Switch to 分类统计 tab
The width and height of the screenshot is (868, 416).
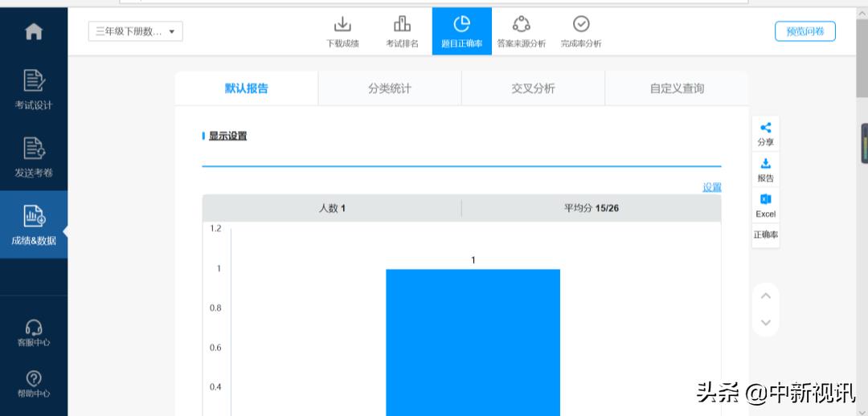point(390,88)
